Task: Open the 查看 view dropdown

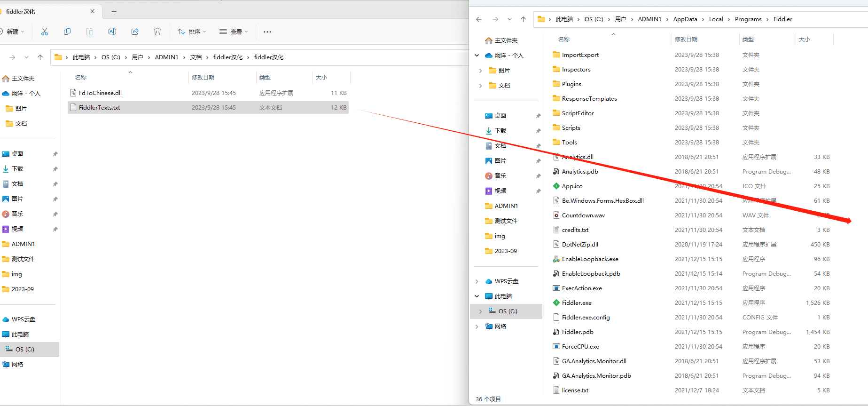Action: coord(234,32)
